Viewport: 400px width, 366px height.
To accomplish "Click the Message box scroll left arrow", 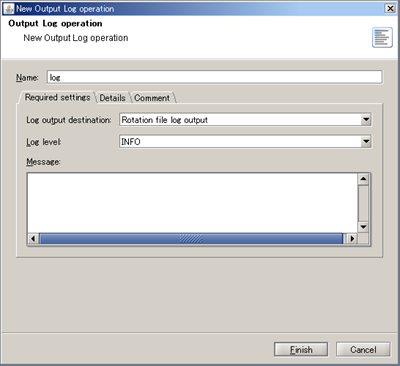I will pyautogui.click(x=33, y=238).
